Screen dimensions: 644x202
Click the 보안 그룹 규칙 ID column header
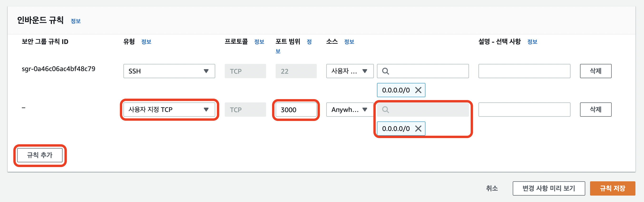pos(45,41)
